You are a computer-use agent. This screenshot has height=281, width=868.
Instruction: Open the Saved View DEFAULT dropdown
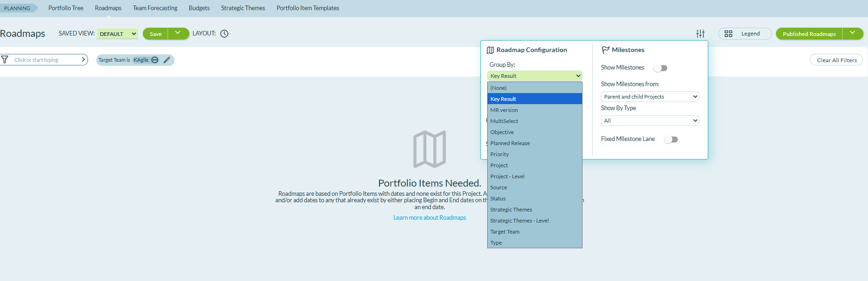[117, 34]
